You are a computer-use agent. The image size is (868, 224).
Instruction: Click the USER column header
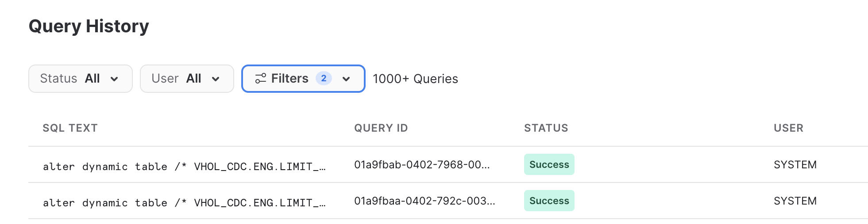[x=788, y=128]
